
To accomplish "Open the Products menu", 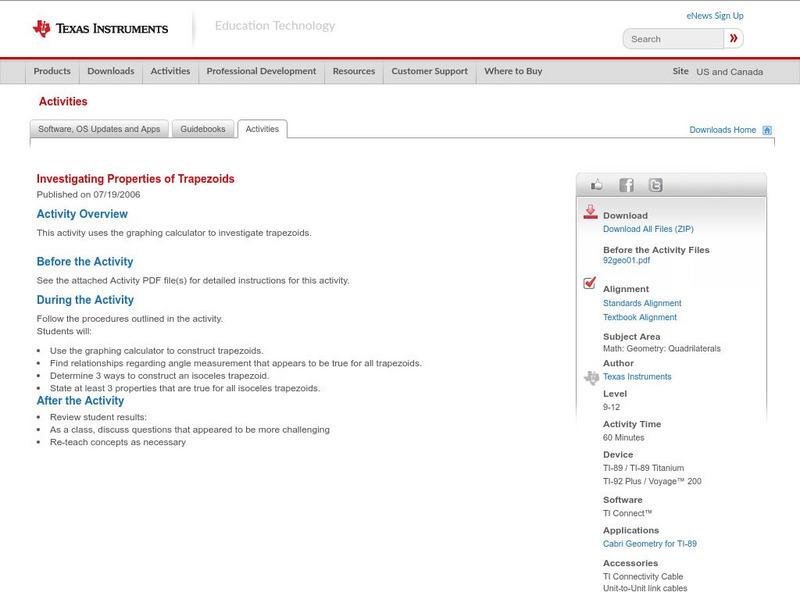I will (x=52, y=71).
